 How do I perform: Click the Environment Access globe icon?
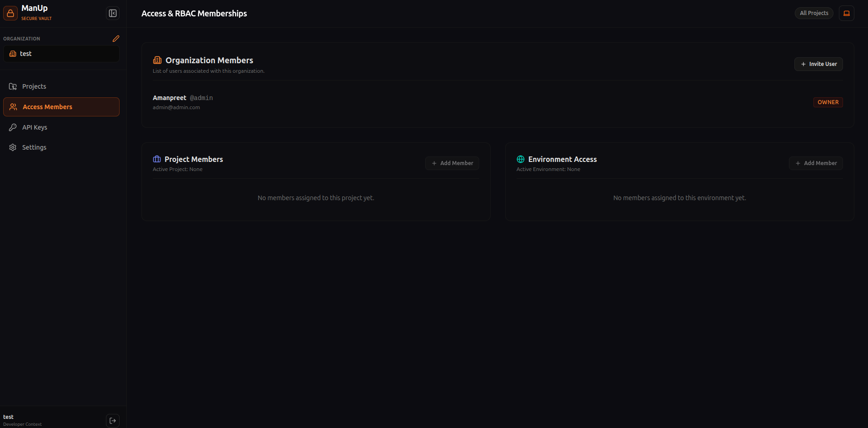[521, 159]
